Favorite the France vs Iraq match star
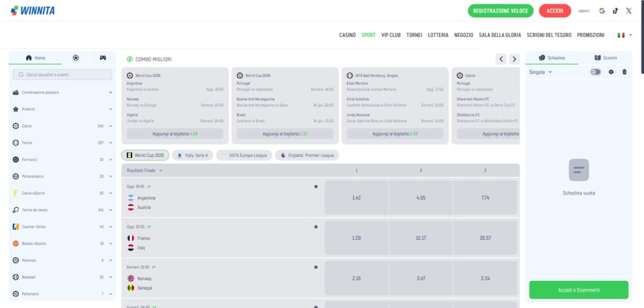The image size is (644, 308). coord(316,227)
